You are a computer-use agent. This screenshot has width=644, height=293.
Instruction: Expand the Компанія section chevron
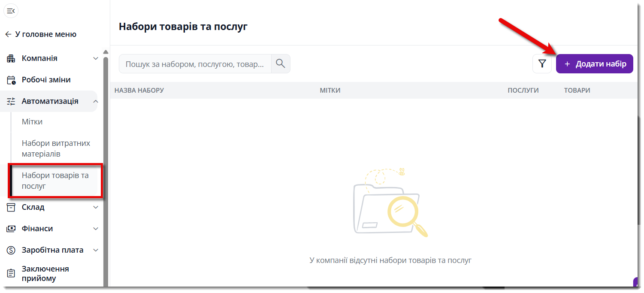(96, 58)
